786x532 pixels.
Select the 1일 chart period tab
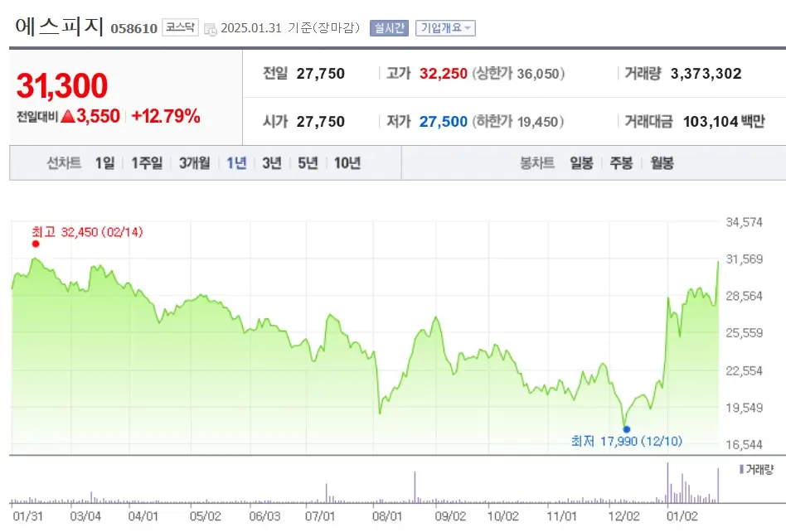click(104, 163)
